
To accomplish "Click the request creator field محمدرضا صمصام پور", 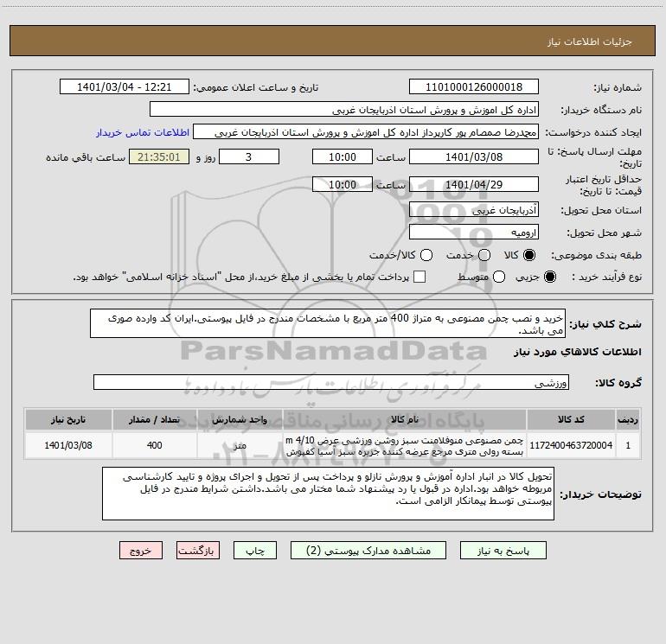I will coord(366,131).
